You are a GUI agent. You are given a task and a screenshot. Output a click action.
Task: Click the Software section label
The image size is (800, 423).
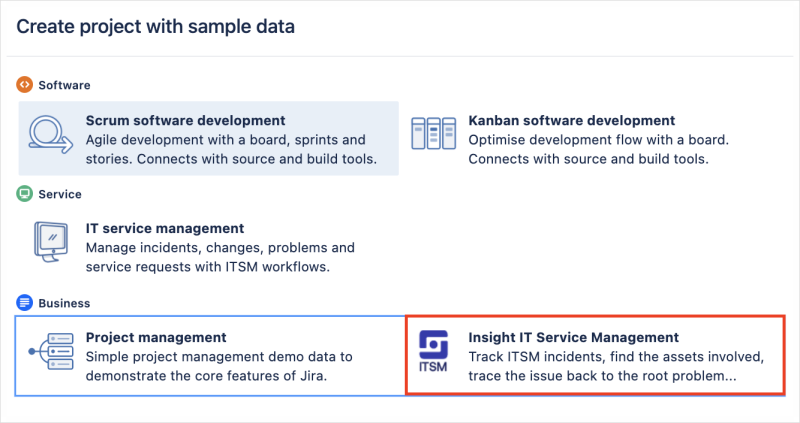64,85
